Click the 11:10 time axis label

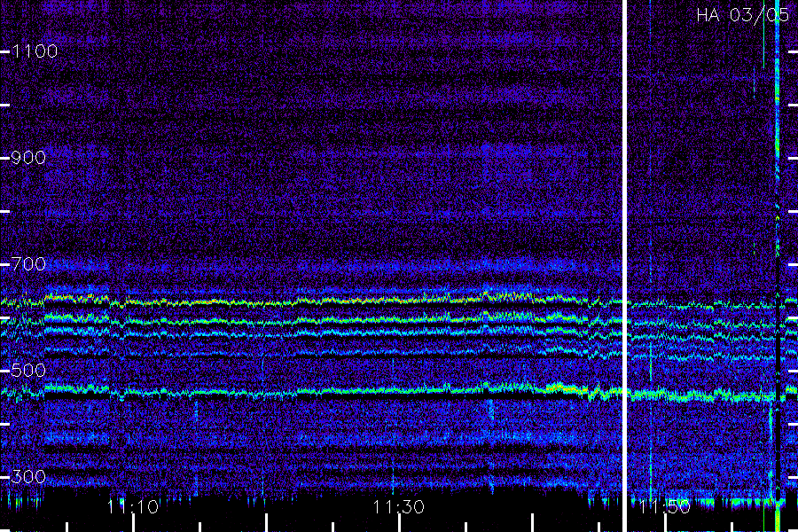[x=133, y=506]
